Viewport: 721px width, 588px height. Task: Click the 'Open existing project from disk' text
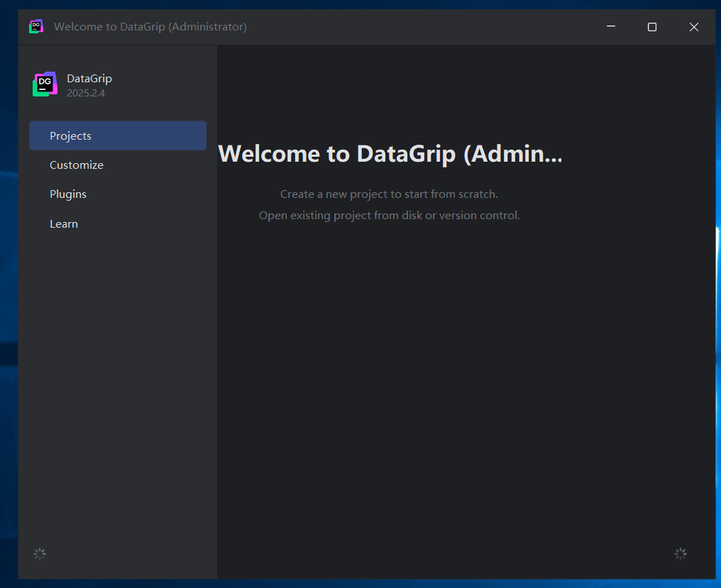(x=389, y=216)
